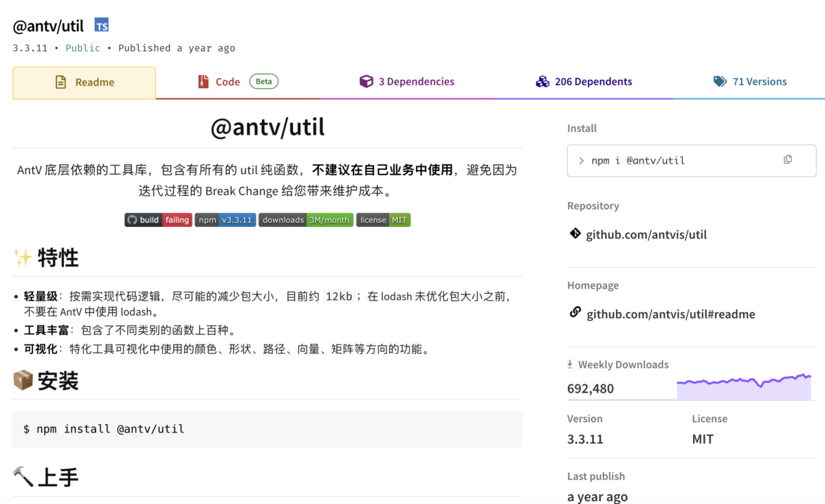Click the Beta label badge
The height and width of the screenshot is (504, 825).
264,81
